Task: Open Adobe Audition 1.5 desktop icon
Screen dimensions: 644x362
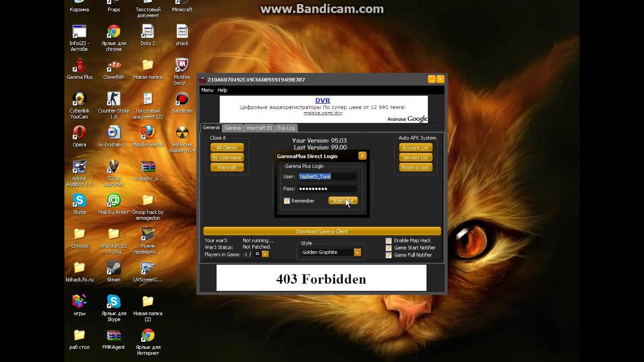Action: click(79, 173)
